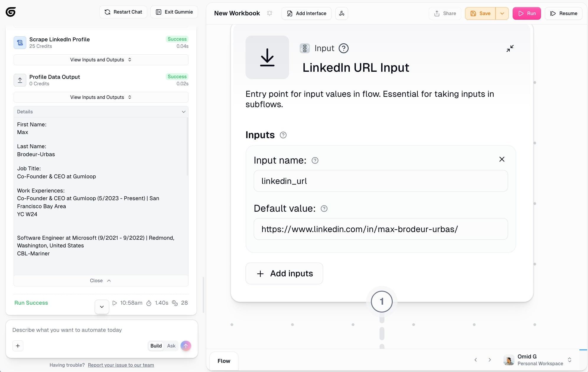Click the Profile Data Output upload icon

pyautogui.click(x=20, y=80)
